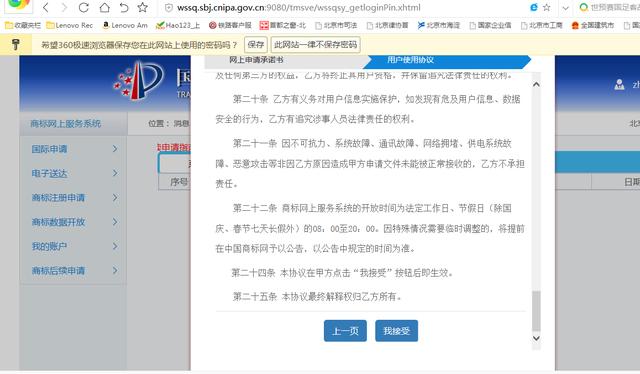640x374 pixels.
Task: Open the address bar dropdown arrow
Action: pos(565,8)
